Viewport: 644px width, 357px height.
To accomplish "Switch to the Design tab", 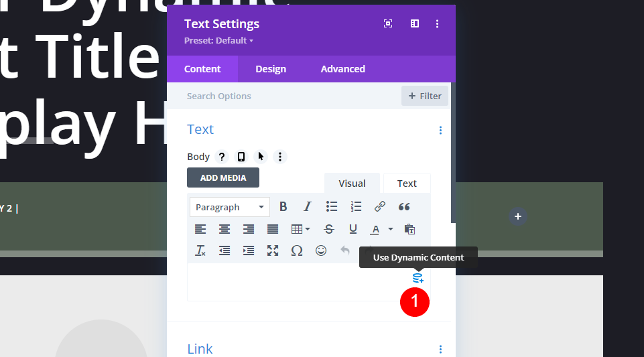I will pyautogui.click(x=271, y=69).
